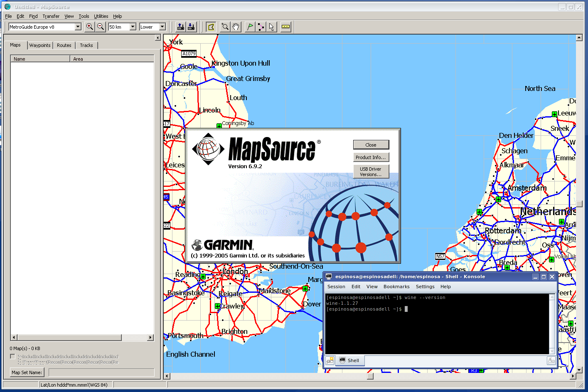Open the File menu
This screenshot has width=588, height=392.
[x=8, y=16]
